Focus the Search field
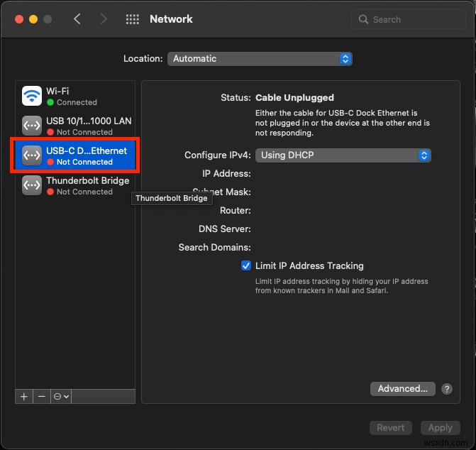Screen dimensions: 476x450 (x=409, y=19)
